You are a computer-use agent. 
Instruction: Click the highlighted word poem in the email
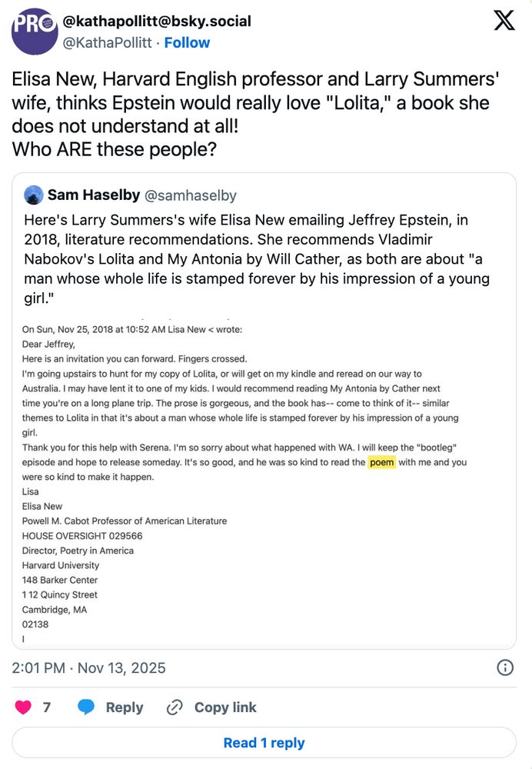point(381,462)
